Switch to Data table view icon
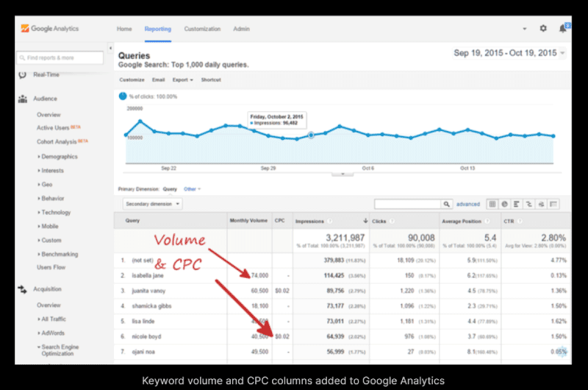This screenshot has height=390, width=588. point(492,204)
